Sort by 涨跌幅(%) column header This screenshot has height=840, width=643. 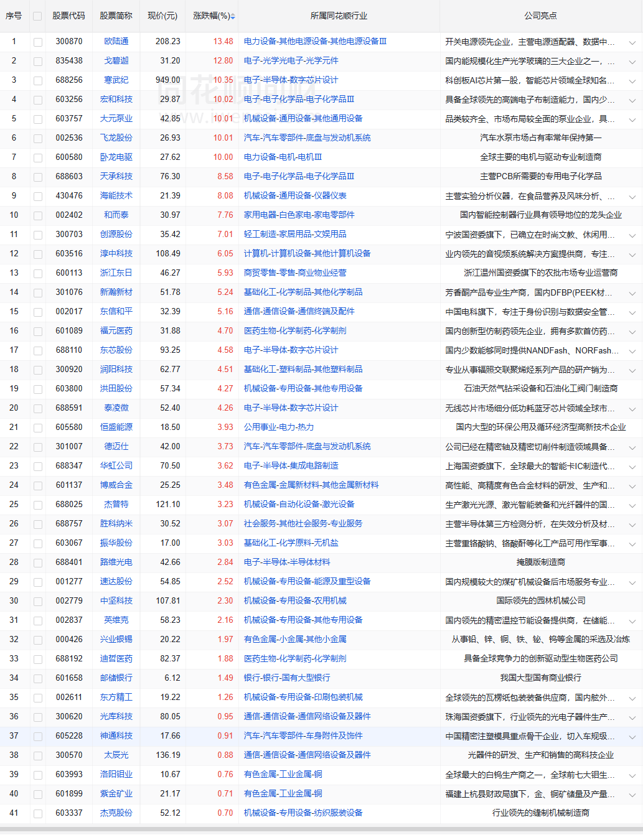tap(211, 16)
